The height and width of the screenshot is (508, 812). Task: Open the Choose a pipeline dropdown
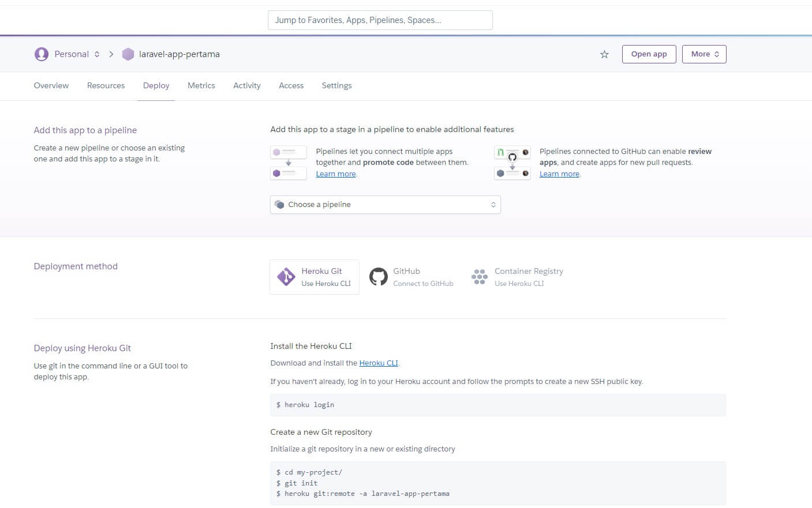pos(386,205)
